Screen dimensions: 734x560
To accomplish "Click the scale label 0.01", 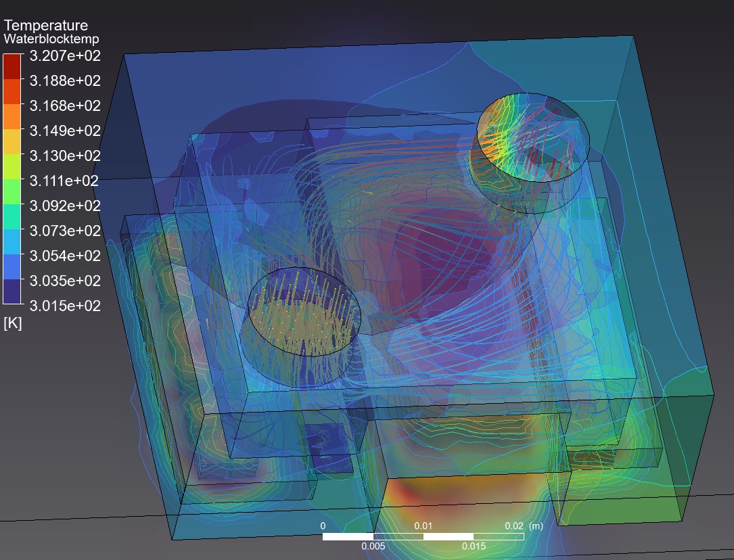I will [423, 526].
